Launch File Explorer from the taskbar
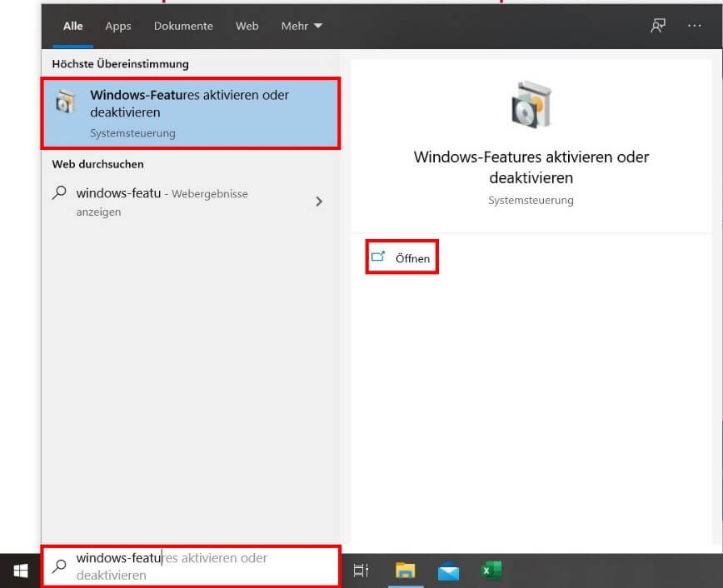The image size is (723, 588). point(405,571)
